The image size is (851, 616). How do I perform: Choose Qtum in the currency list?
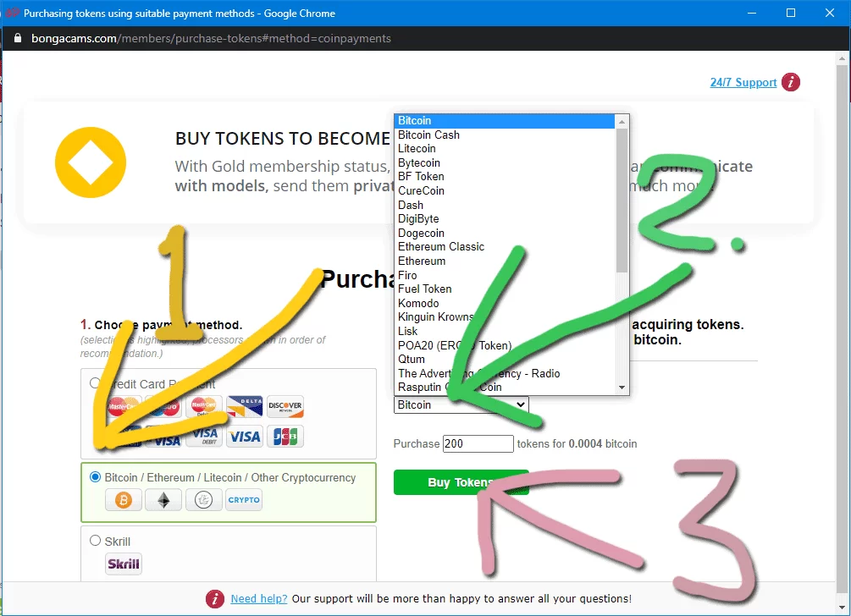point(505,360)
